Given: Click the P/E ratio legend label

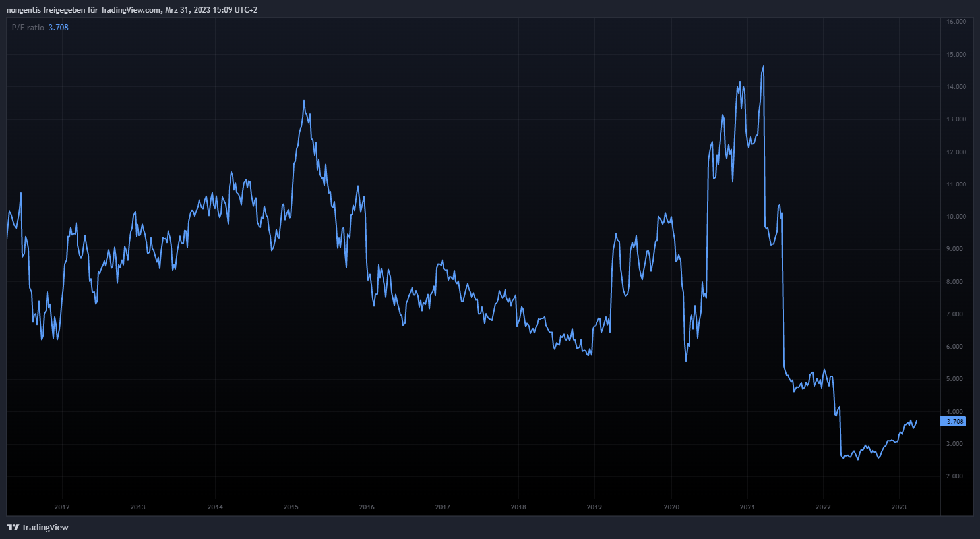Looking at the screenshot, I should click(28, 28).
